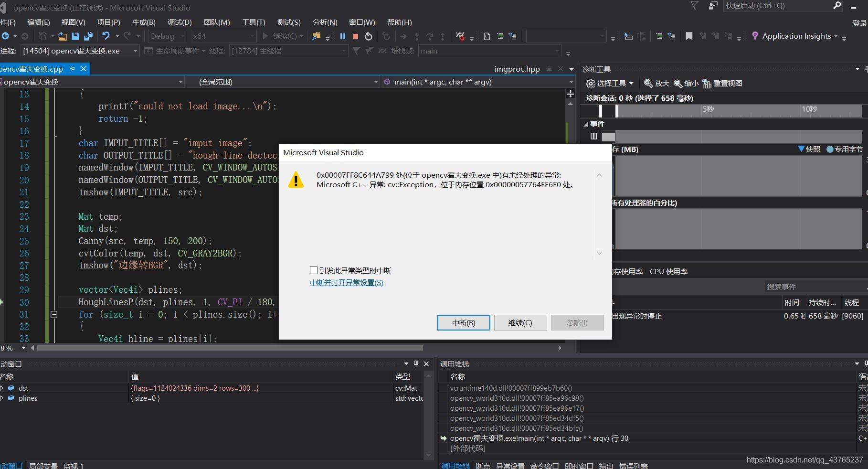Check 引发此异常类型时中断 checkbox
This screenshot has width=868, height=469.
coord(314,270)
